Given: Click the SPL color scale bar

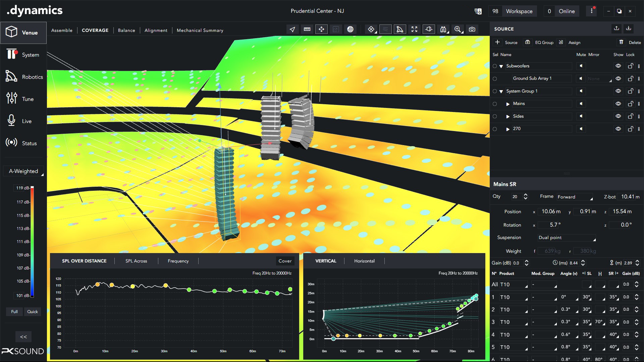Looking at the screenshot, I should pyautogui.click(x=32, y=242).
